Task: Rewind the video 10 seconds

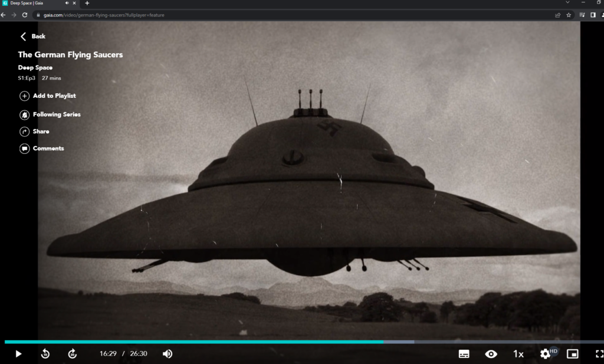Action: pyautogui.click(x=45, y=353)
